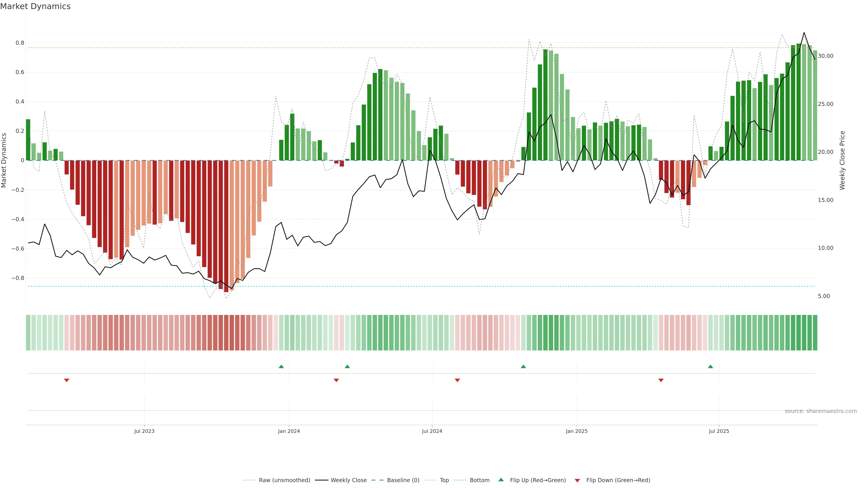This screenshot has height=488, width=868.
Task: Click the red Flip Down triangle just after Jul 2024
Action: pyautogui.click(x=457, y=380)
